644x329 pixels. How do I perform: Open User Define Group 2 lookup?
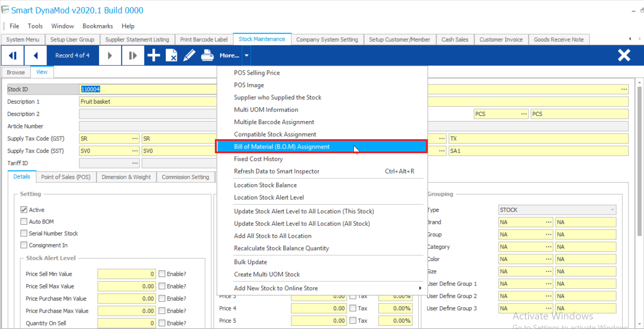(549, 296)
